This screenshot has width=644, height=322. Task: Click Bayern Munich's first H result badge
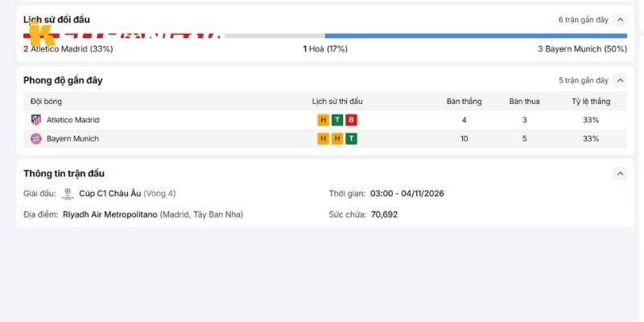click(x=324, y=138)
